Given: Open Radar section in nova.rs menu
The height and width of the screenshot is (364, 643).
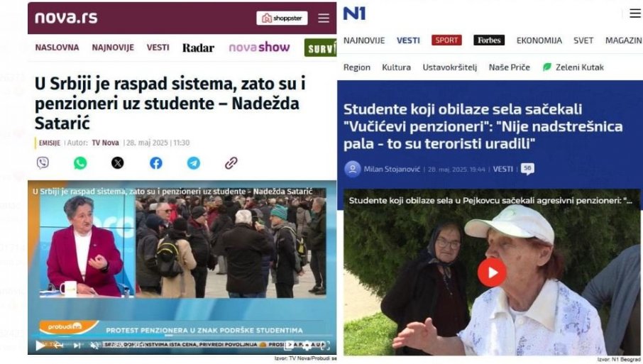Looking at the screenshot, I should [199, 48].
